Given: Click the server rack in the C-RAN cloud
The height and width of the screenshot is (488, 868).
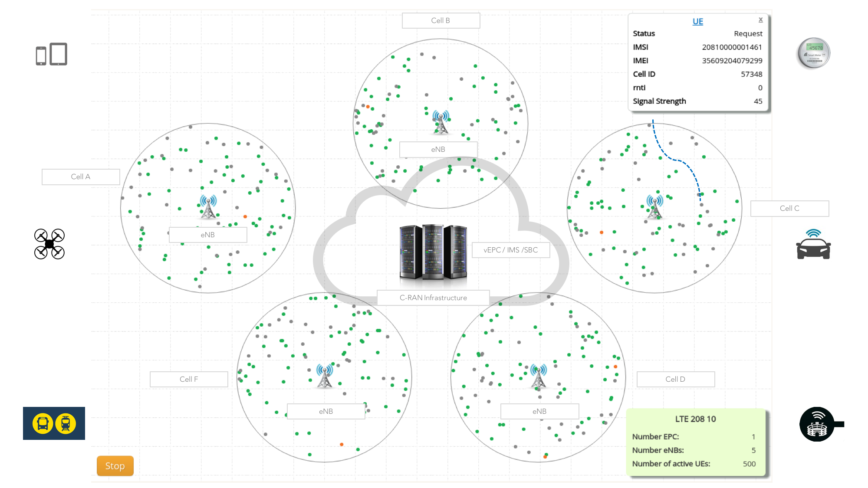Looking at the screenshot, I should [432, 252].
